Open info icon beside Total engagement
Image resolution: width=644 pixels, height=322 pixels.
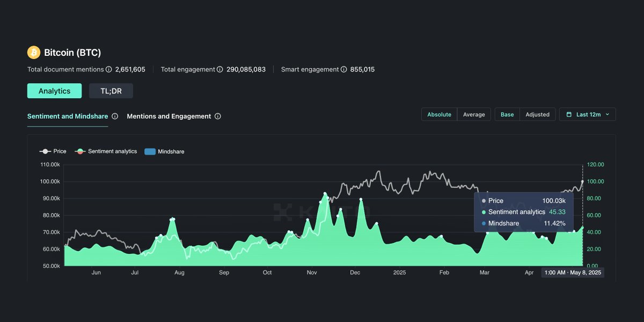(220, 69)
